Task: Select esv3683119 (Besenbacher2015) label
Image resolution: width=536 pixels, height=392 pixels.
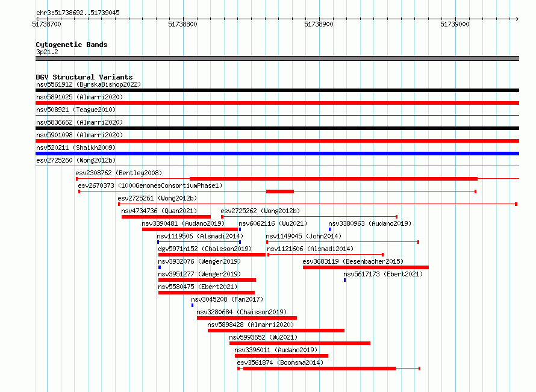Action: point(353,261)
